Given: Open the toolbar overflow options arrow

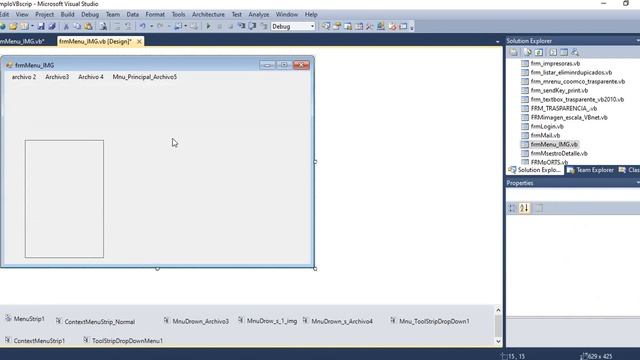Looking at the screenshot, I should click(x=412, y=27).
